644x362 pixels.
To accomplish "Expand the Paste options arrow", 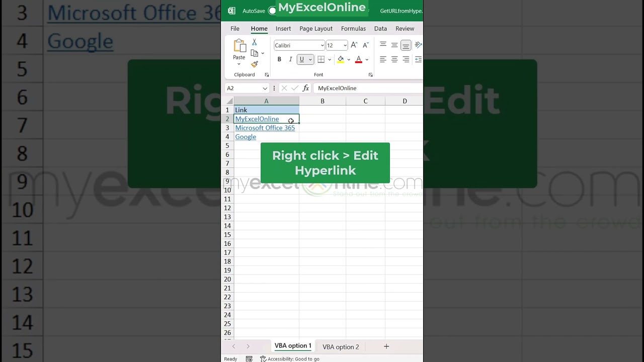I will tap(239, 64).
